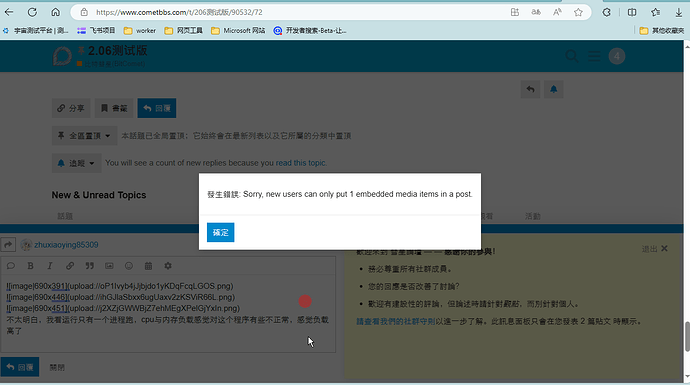Image resolution: width=690 pixels, height=385 pixels.
Task: Click the search magnifier in forum header
Action: (572, 56)
